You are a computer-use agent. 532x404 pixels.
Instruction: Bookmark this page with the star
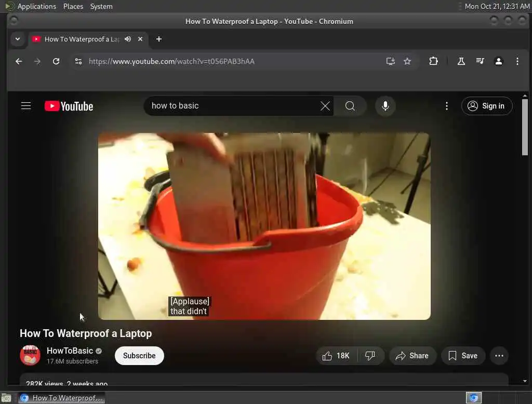(x=407, y=61)
